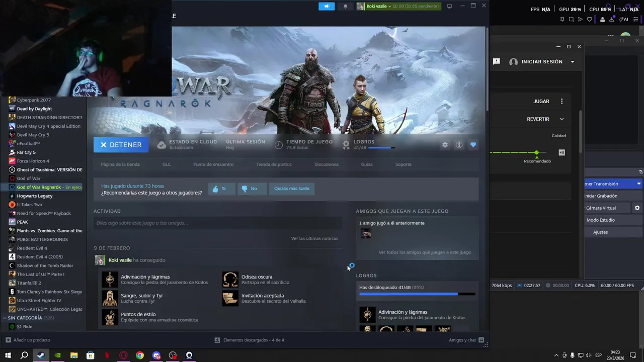This screenshot has width=644, height=362.
Task: Open Windows Start menu
Action: [x=8, y=355]
